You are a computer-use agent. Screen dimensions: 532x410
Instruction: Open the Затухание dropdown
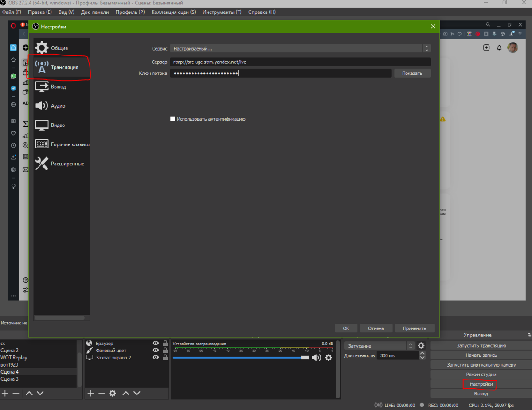pyautogui.click(x=377, y=345)
